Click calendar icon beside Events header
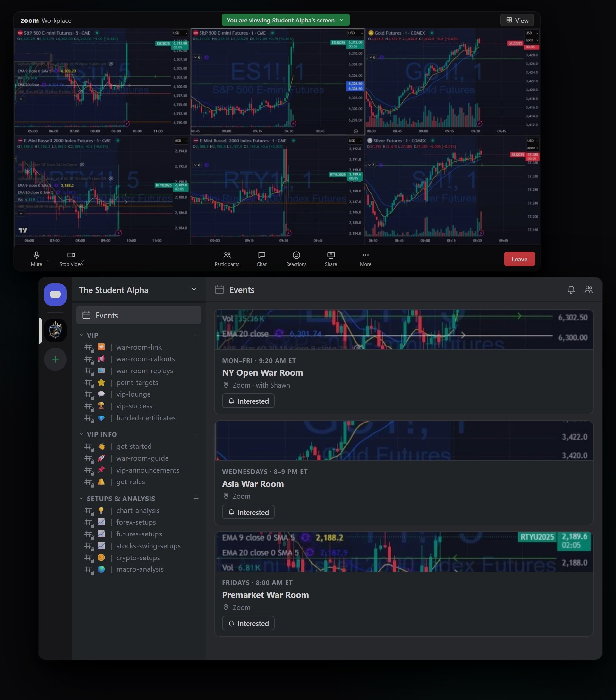The height and width of the screenshot is (700, 616). [219, 290]
